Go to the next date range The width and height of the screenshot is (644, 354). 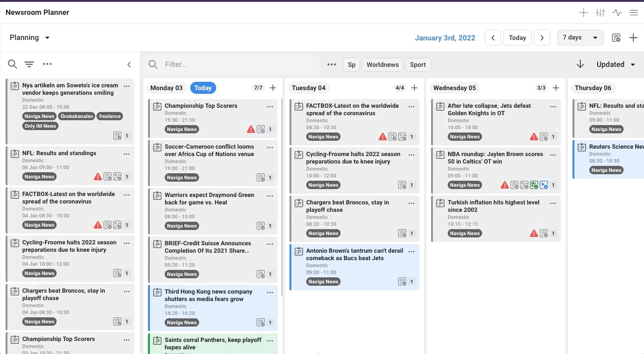click(x=542, y=38)
